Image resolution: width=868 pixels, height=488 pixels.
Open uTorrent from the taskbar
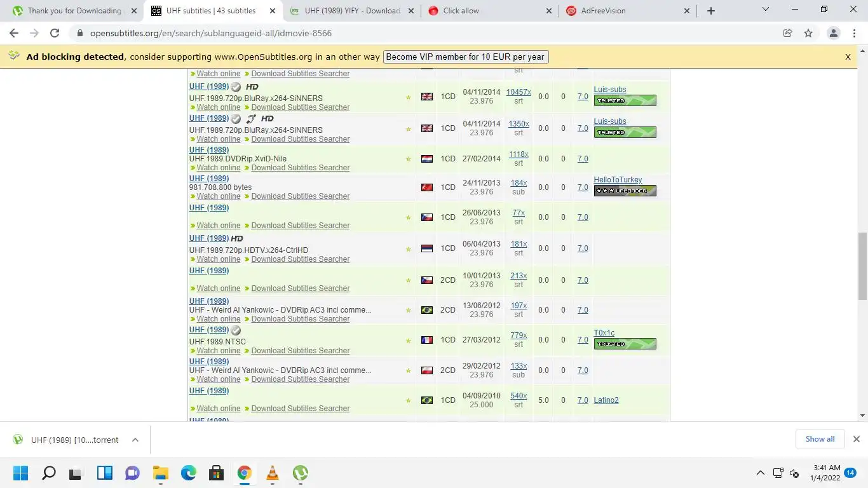click(x=300, y=473)
